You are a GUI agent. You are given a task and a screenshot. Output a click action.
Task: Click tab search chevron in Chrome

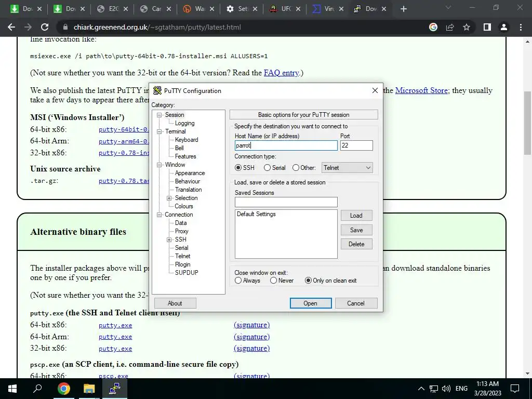pyautogui.click(x=448, y=7)
